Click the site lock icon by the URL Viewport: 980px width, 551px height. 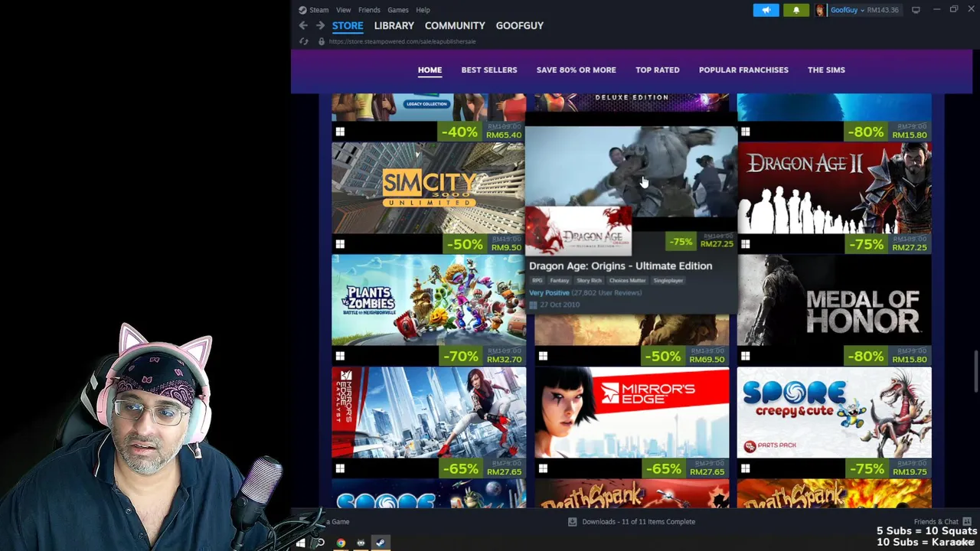point(321,41)
